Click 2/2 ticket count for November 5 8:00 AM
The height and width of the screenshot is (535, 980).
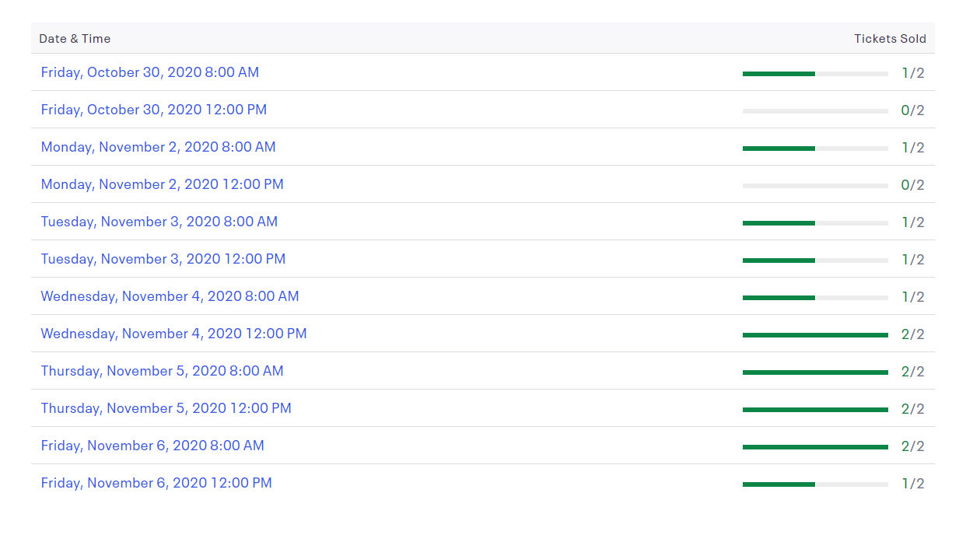(x=913, y=372)
